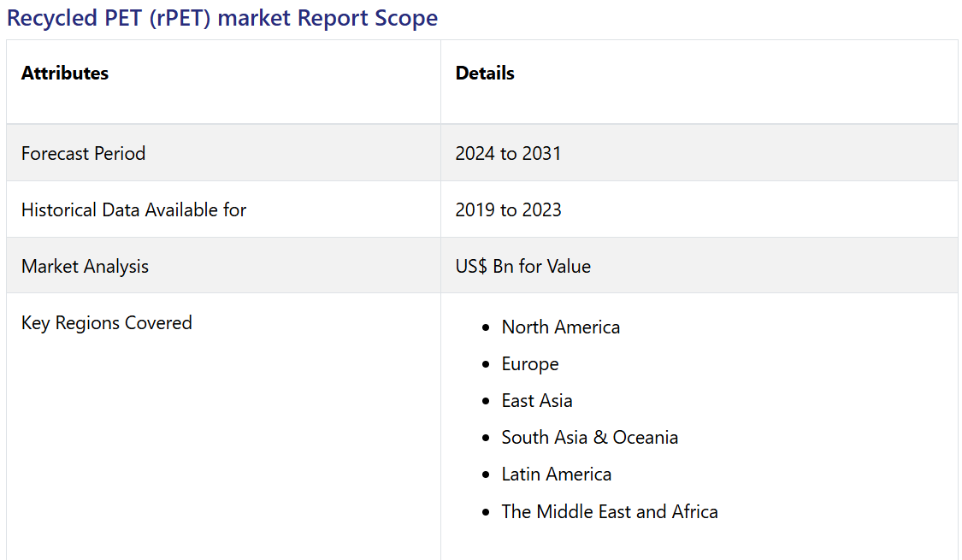This screenshot has height=560, width=962.
Task: Click the 'Recycled PET (rPET) market Report Scope' heading
Action: (x=222, y=18)
